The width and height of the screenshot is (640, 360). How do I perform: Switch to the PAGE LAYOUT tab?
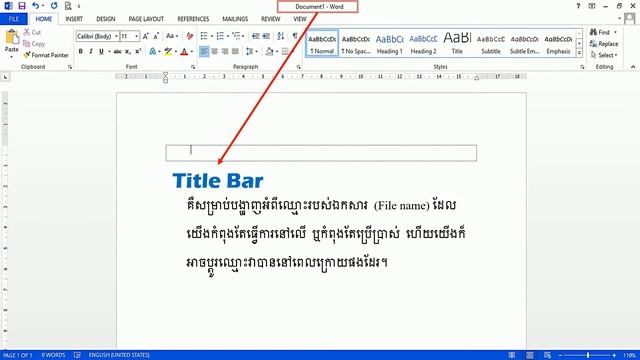[146, 19]
